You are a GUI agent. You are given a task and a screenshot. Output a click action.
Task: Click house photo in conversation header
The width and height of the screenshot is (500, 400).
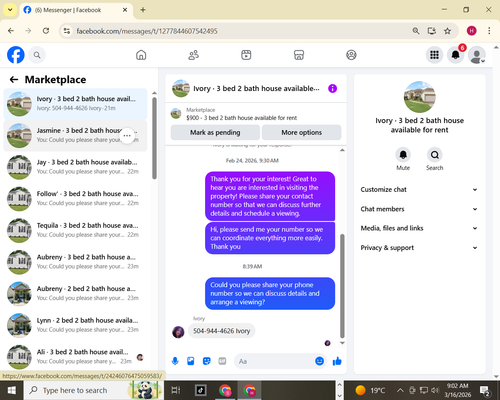181,88
